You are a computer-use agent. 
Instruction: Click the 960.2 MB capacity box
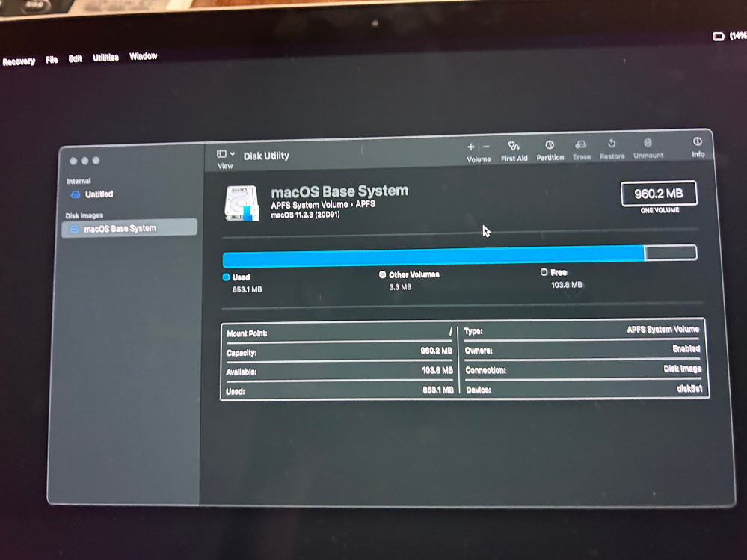[x=659, y=194]
